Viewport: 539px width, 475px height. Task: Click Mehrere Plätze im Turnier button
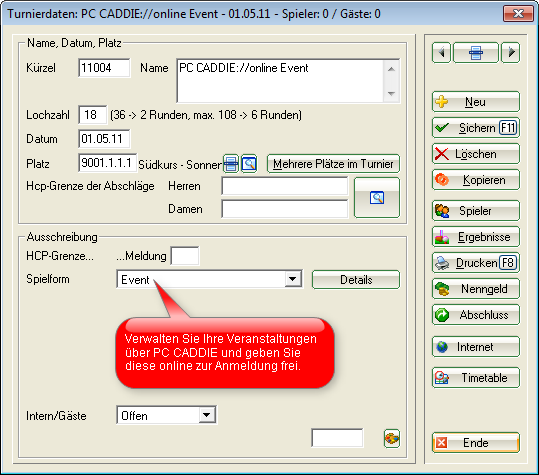pos(333,164)
